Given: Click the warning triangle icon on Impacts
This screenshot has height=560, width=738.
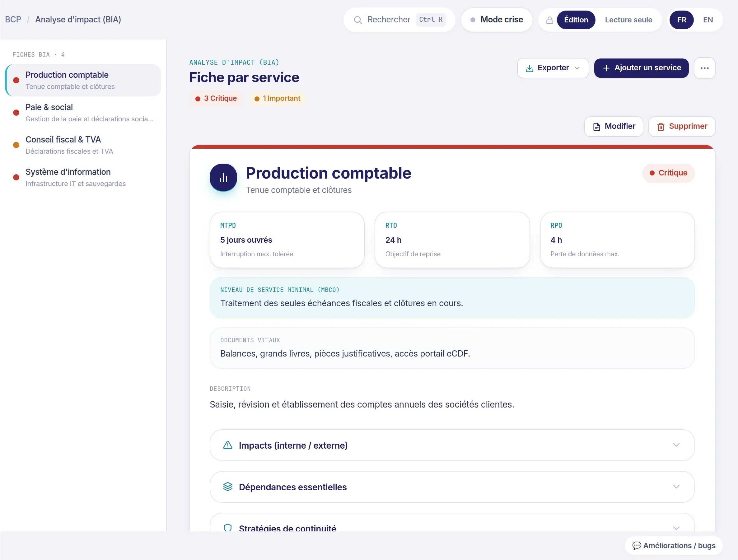Looking at the screenshot, I should (227, 445).
